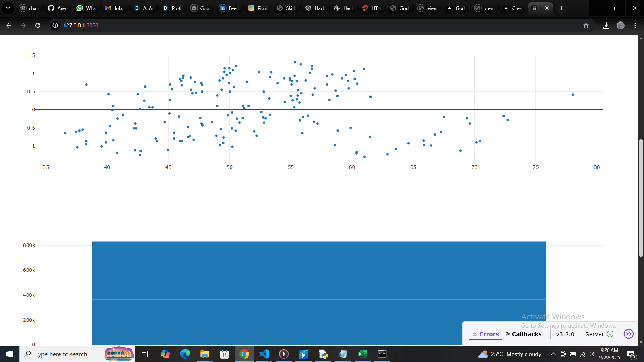Close the active Dash tab
The width and height of the screenshot is (644, 362).
point(547,8)
